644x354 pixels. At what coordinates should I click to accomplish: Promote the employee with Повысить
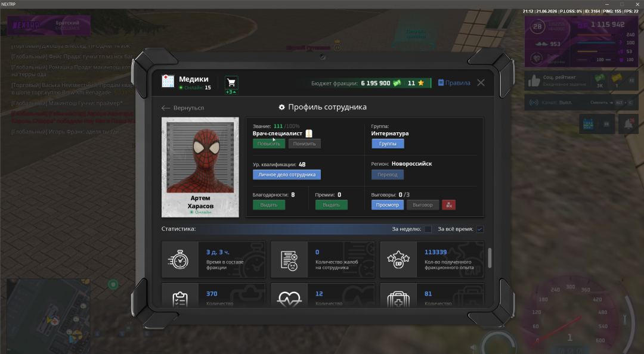[268, 144]
